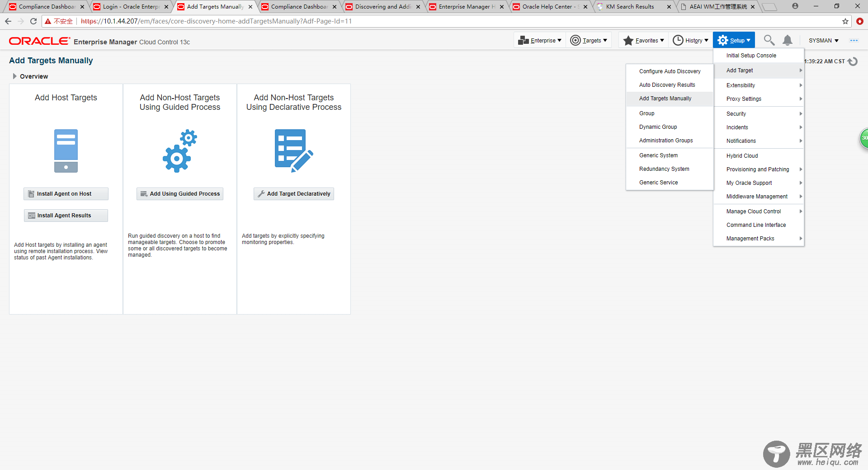Open Proxy Settings submenu
Image resolution: width=868 pixels, height=470 pixels.
759,99
